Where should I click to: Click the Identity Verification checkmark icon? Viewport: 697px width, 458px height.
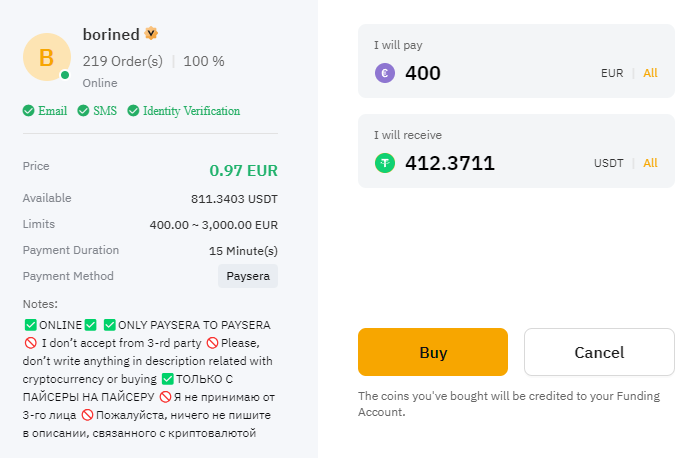pos(133,111)
